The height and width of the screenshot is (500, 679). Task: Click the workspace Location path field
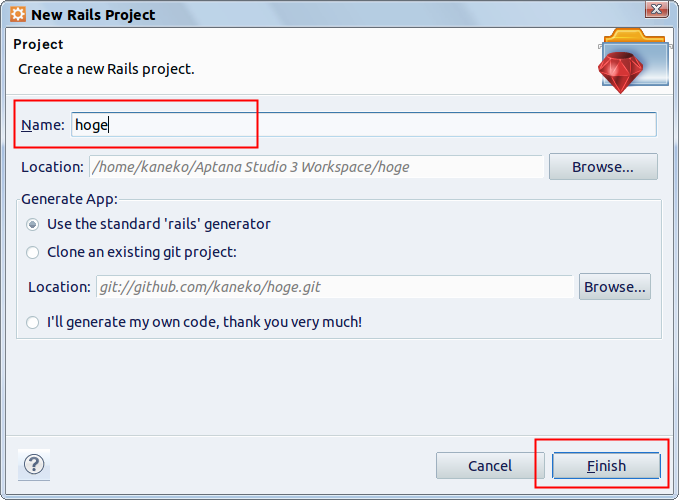(x=316, y=167)
